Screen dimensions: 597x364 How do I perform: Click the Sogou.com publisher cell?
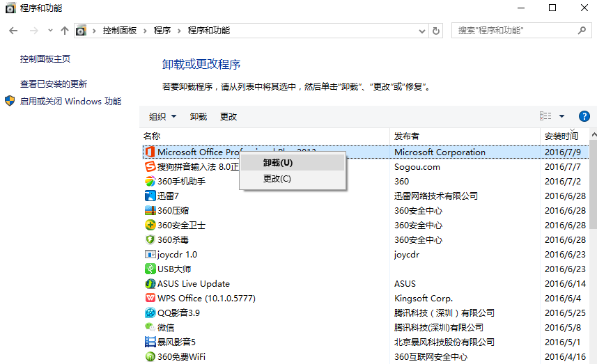(x=417, y=166)
